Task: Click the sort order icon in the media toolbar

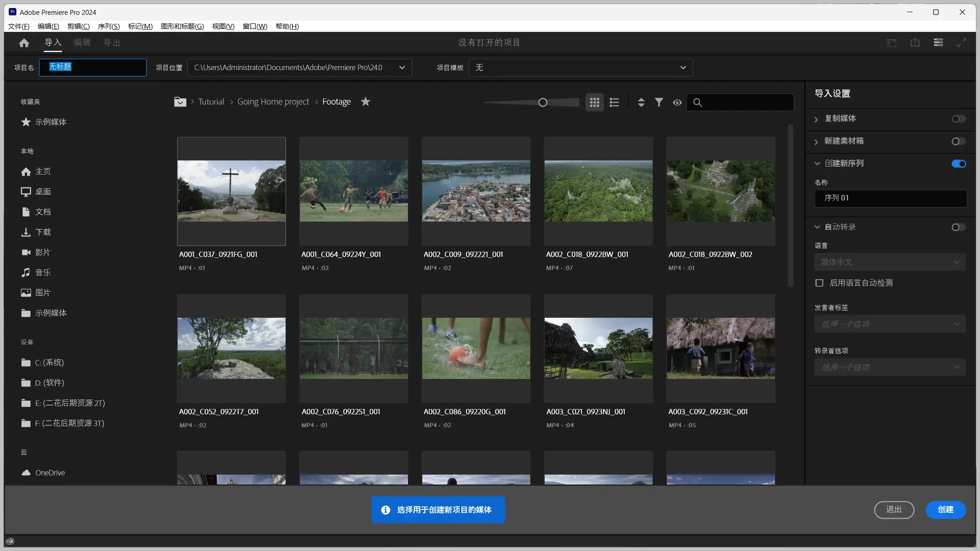Action: (641, 102)
